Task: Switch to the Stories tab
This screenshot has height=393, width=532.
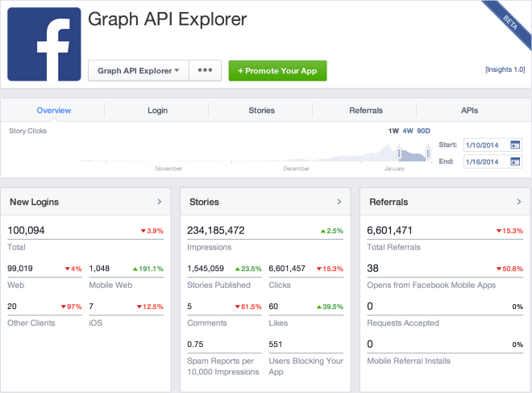Action: tap(262, 111)
